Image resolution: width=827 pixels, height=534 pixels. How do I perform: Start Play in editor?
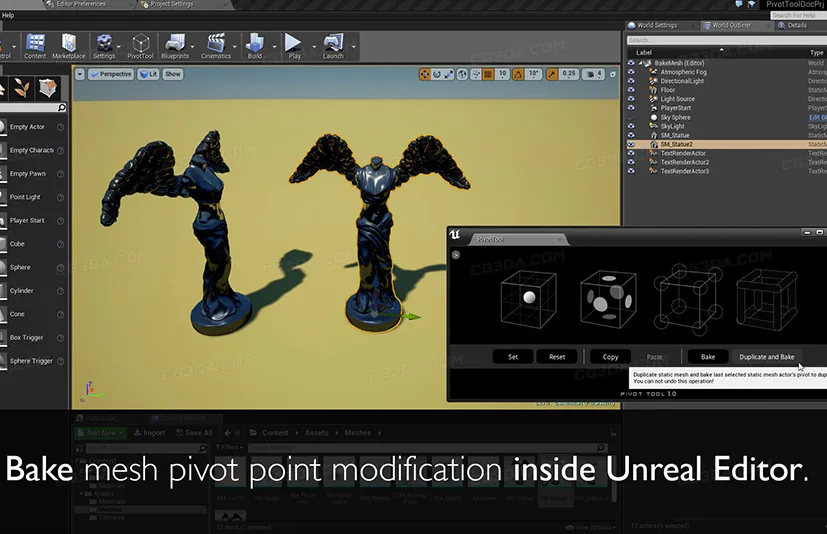tap(294, 46)
